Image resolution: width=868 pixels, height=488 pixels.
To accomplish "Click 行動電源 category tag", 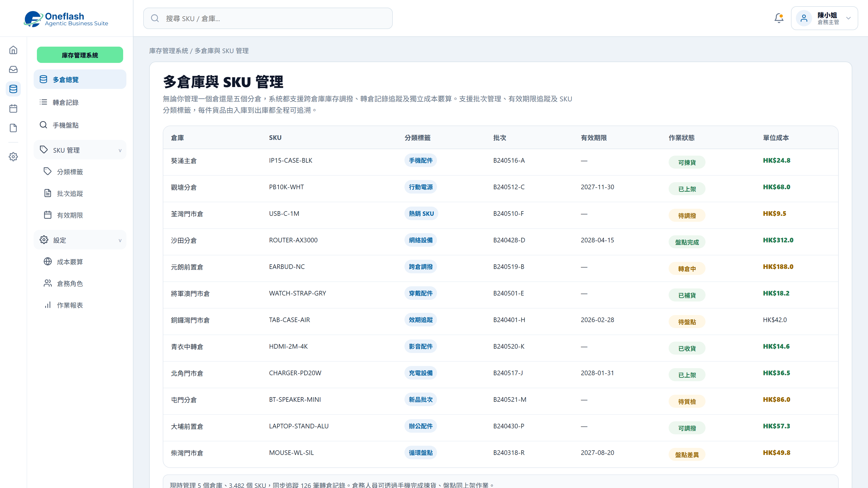I will click(x=420, y=187).
